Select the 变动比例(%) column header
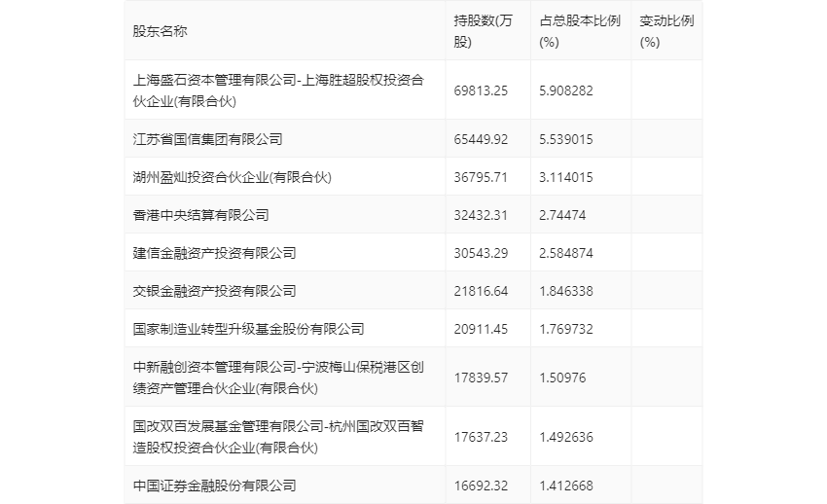The height and width of the screenshot is (504, 827). pos(666,31)
